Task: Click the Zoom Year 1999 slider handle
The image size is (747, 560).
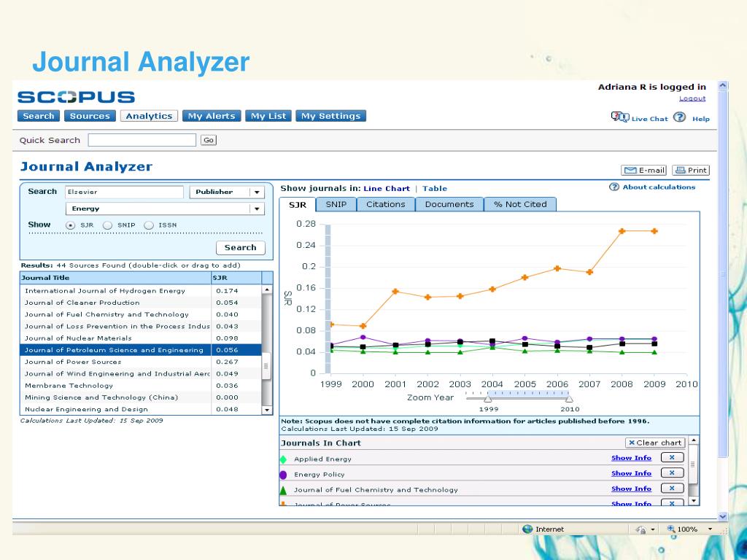Action: [488, 399]
